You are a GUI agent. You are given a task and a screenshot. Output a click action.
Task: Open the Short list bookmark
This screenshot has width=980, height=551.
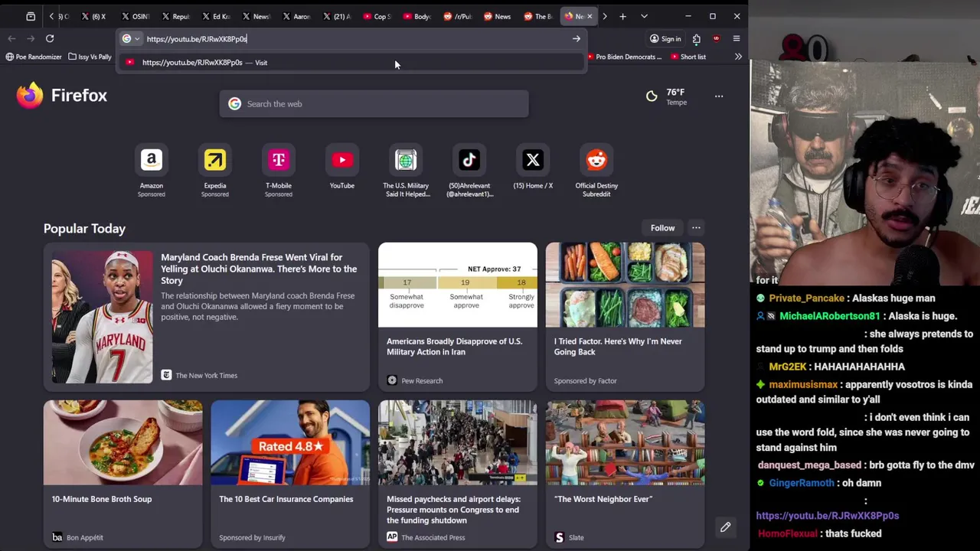tap(688, 57)
